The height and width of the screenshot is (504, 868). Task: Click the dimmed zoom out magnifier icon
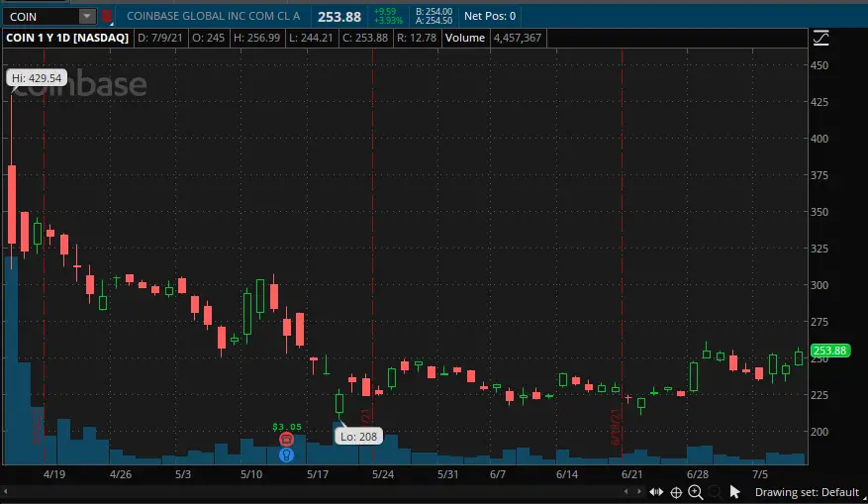[715, 492]
